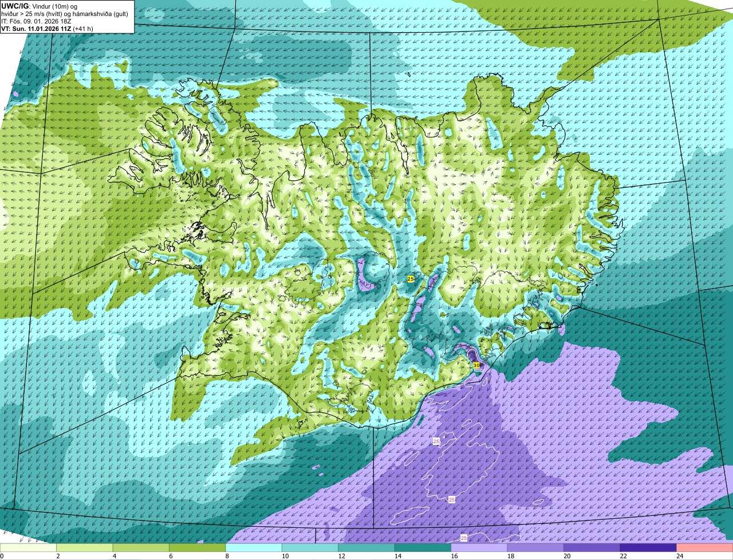The width and height of the screenshot is (733, 560).
Task: Click the yellow 25 peak gust marker
Action: (x=411, y=278)
